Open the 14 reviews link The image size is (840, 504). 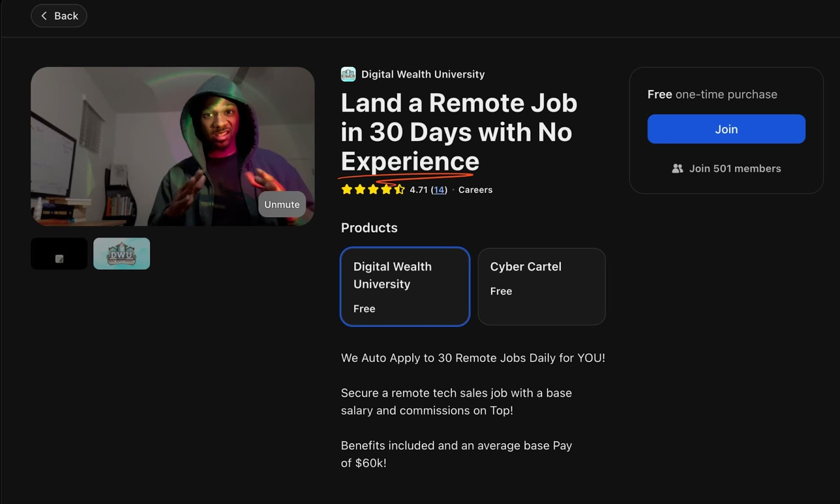pos(439,190)
